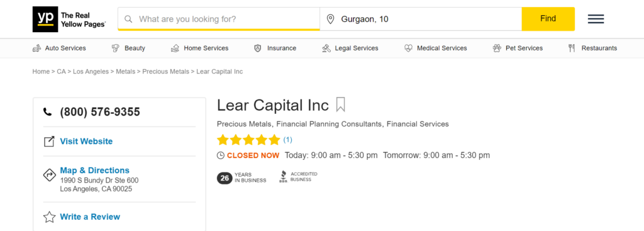Open the hamburger menu icon

pos(596,19)
